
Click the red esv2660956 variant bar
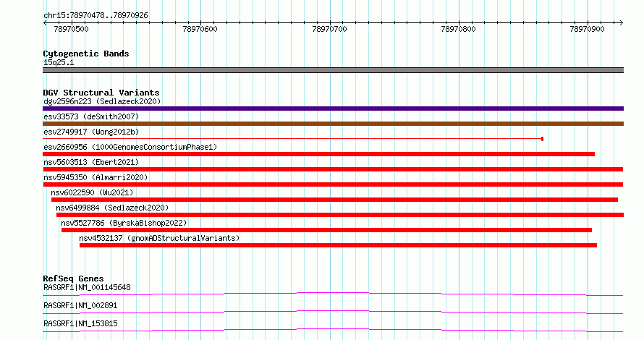[318, 154]
